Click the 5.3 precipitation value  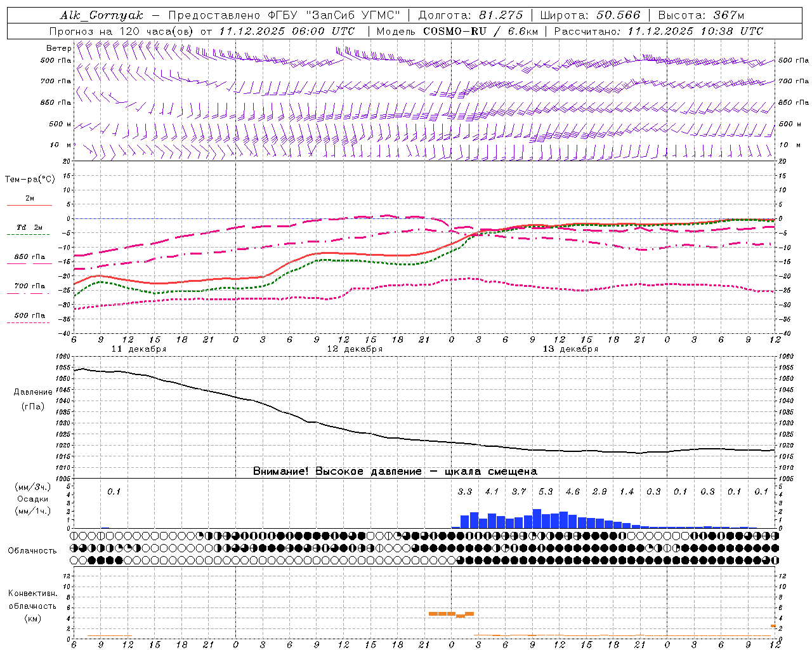(546, 491)
